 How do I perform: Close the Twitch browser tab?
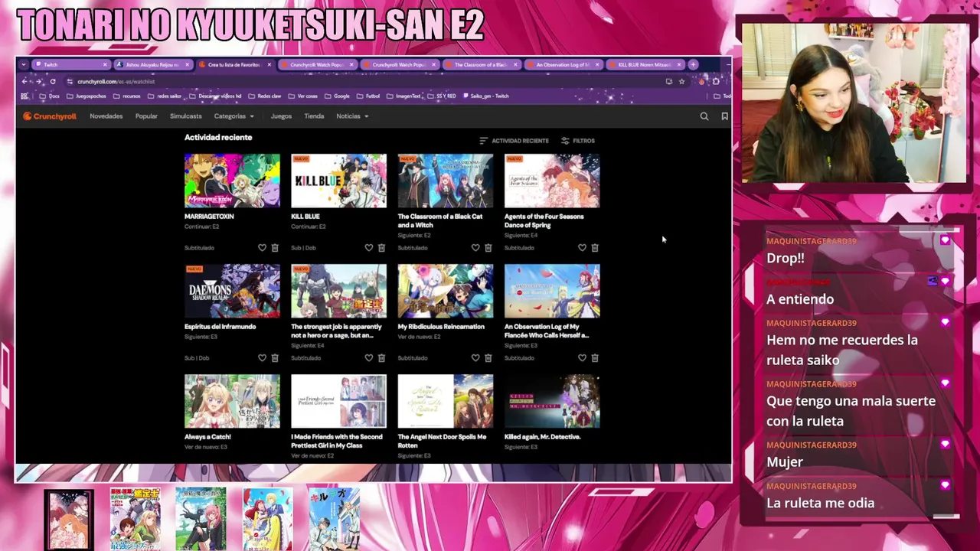tap(105, 65)
